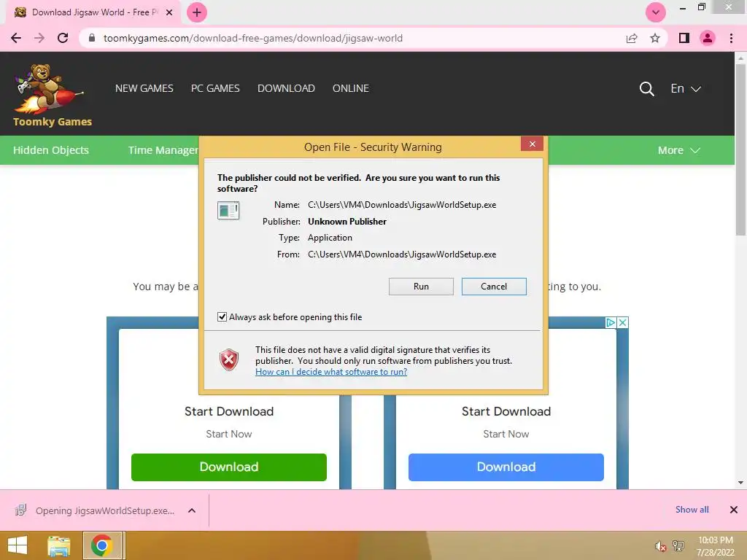
Task: Click the Unknown Publisher text
Action: pyautogui.click(x=347, y=222)
